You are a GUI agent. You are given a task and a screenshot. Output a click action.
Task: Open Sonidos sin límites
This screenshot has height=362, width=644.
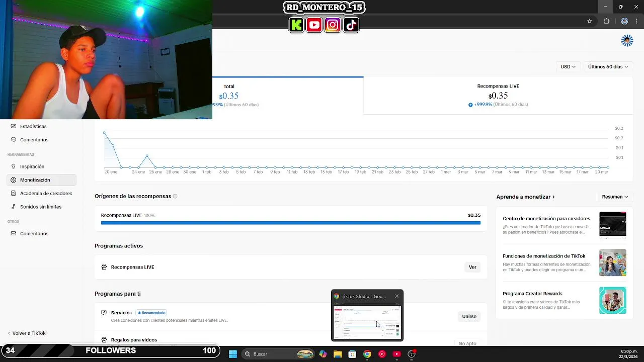41,207
